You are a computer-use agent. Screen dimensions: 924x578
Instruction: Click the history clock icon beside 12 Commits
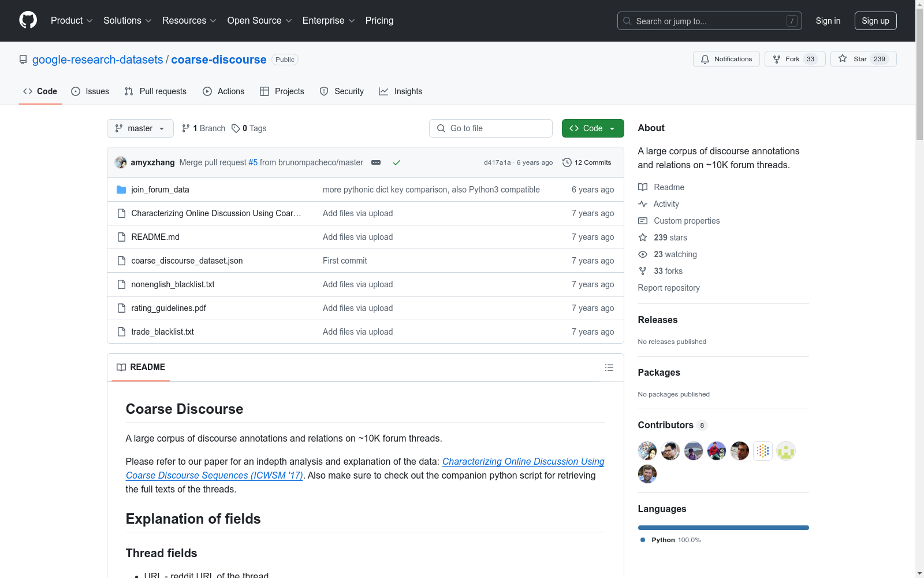[x=567, y=162]
